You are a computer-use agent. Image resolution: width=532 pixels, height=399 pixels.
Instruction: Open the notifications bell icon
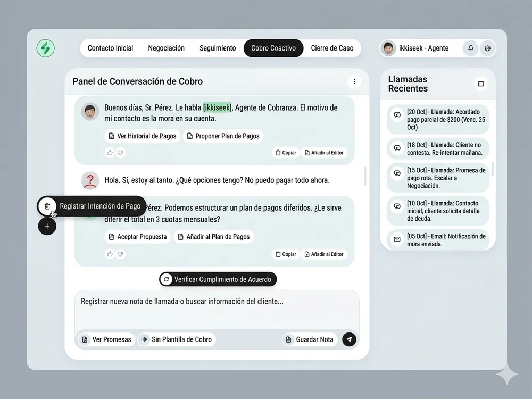471,48
